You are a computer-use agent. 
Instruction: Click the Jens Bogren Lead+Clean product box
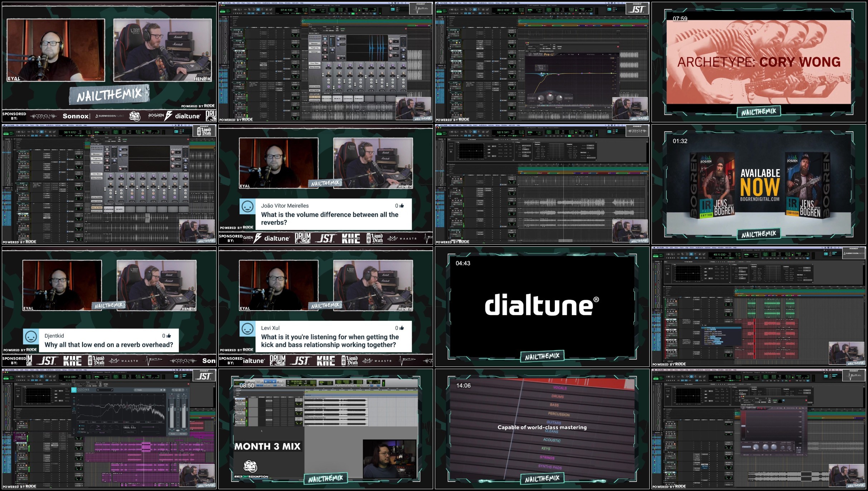(x=808, y=186)
